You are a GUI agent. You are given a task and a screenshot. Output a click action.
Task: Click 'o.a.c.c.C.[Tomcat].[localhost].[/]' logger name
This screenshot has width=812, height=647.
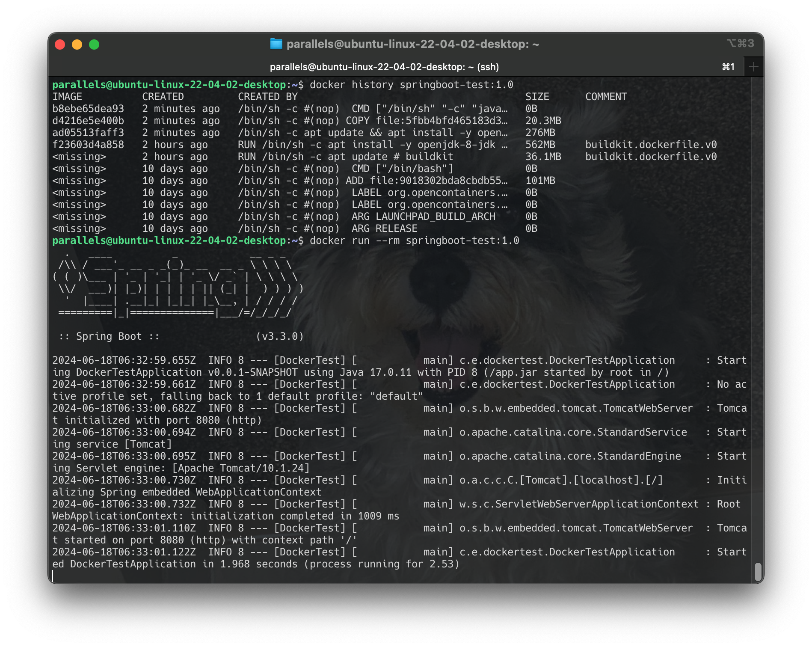click(x=561, y=480)
